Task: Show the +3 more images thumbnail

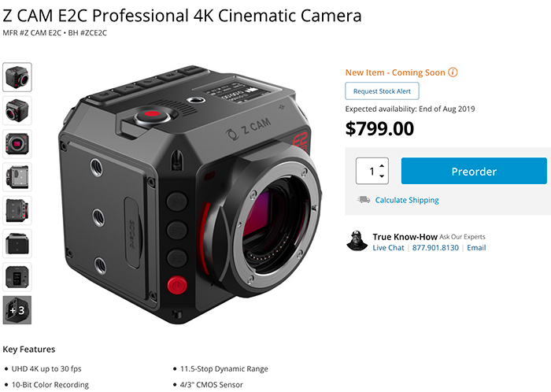Action: [x=17, y=309]
